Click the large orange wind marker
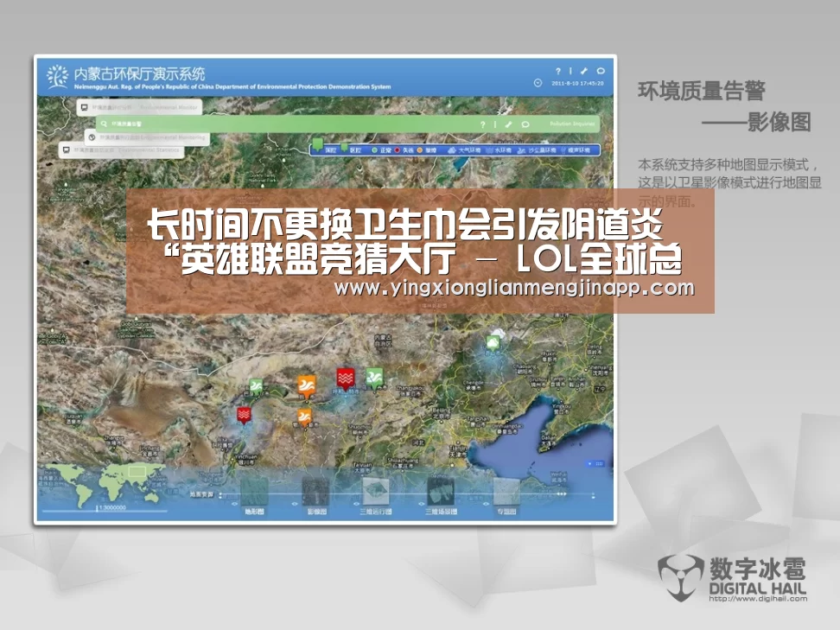Viewport: 840px width, 630px height. [x=307, y=386]
